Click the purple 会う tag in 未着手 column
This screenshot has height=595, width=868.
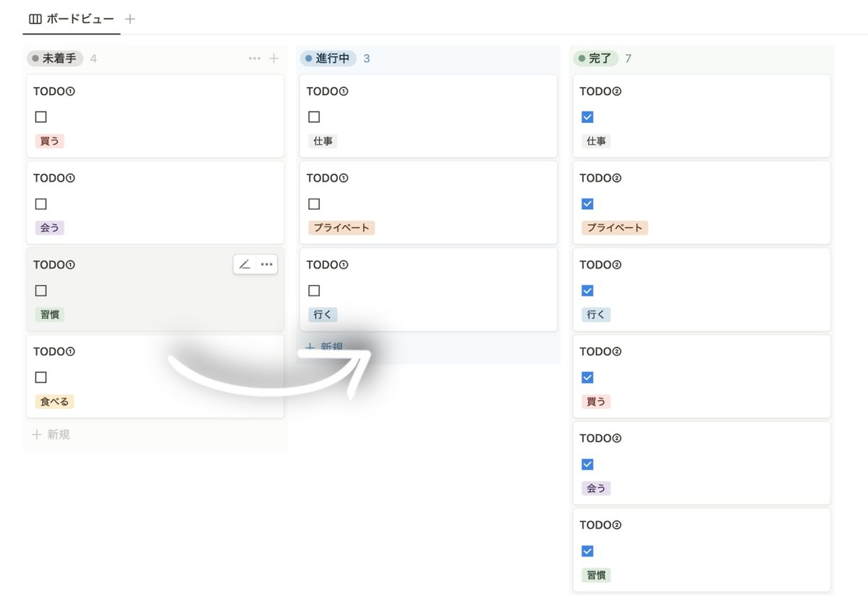click(x=50, y=228)
